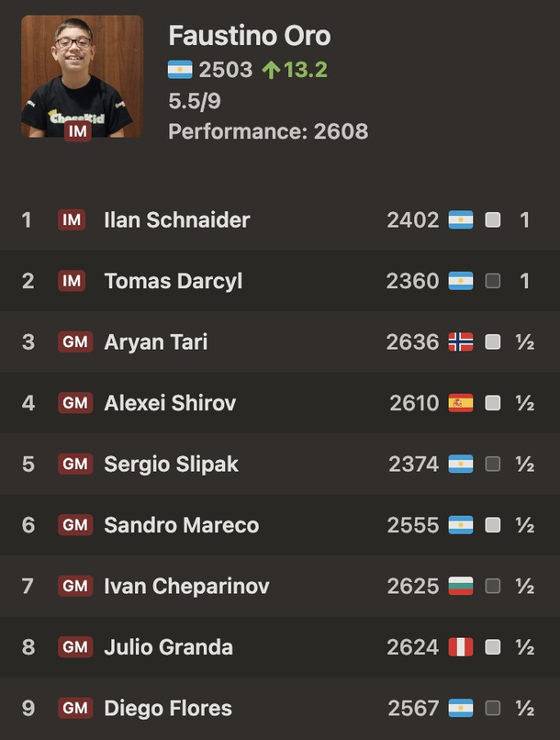The image size is (560, 740).
Task: Click the green rating gain arrow
Action: click(270, 71)
